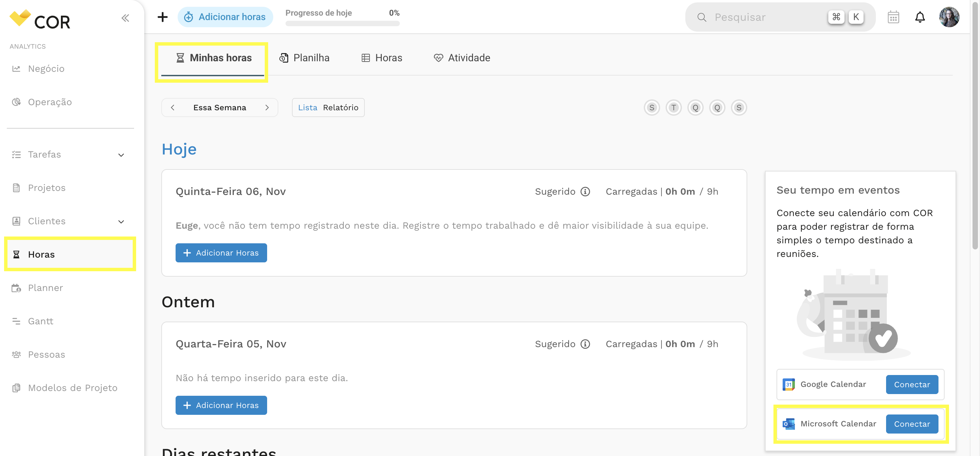Viewport: 980px width, 456px height.
Task: Click the Atividade heartbeat icon
Action: click(x=438, y=58)
